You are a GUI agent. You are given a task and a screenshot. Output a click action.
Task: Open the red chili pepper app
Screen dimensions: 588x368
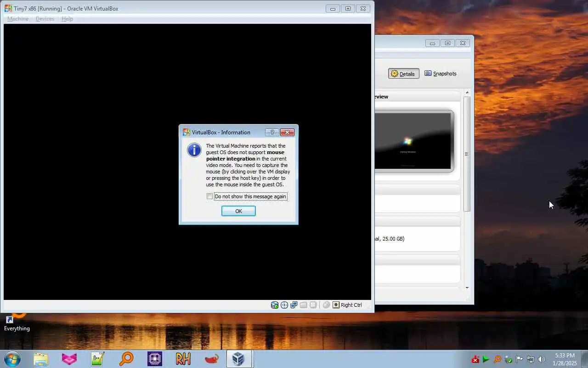211,359
